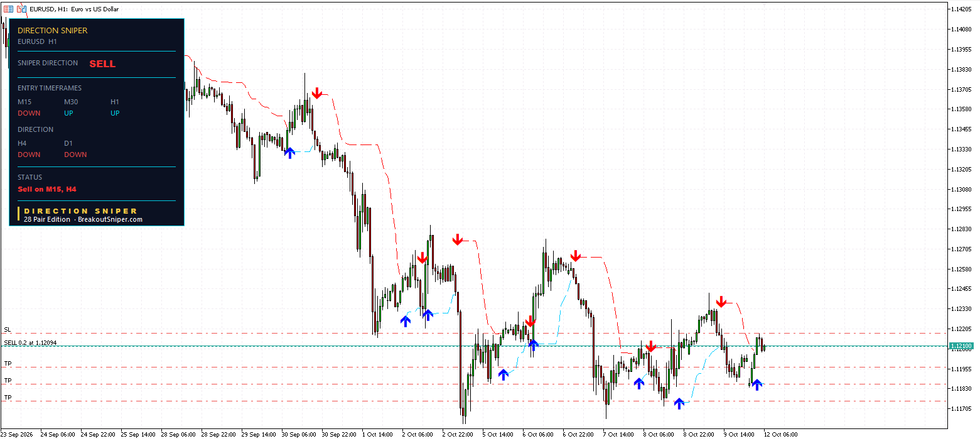Viewport: 980px width, 441px height.
Task: Click the UP value under M30
Action: (68, 113)
